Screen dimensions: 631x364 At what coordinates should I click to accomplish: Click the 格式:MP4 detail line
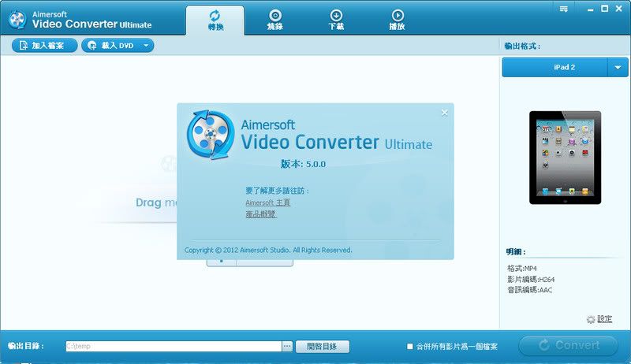[x=522, y=268]
